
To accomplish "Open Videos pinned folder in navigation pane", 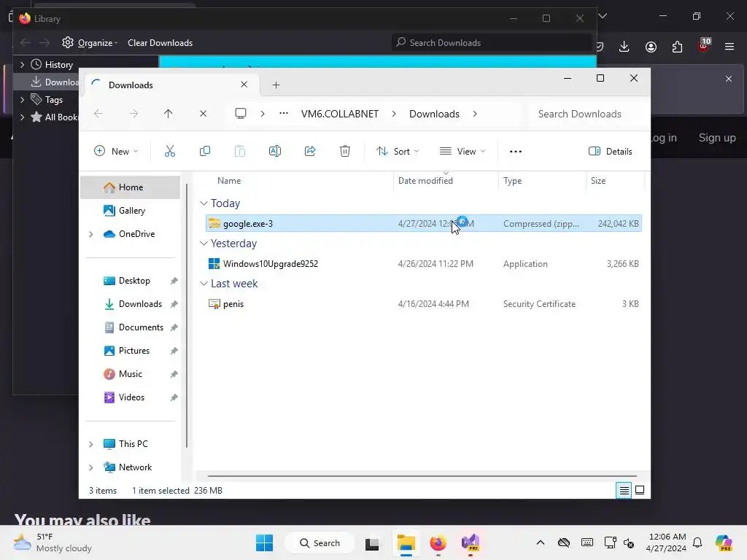I will pos(131,397).
